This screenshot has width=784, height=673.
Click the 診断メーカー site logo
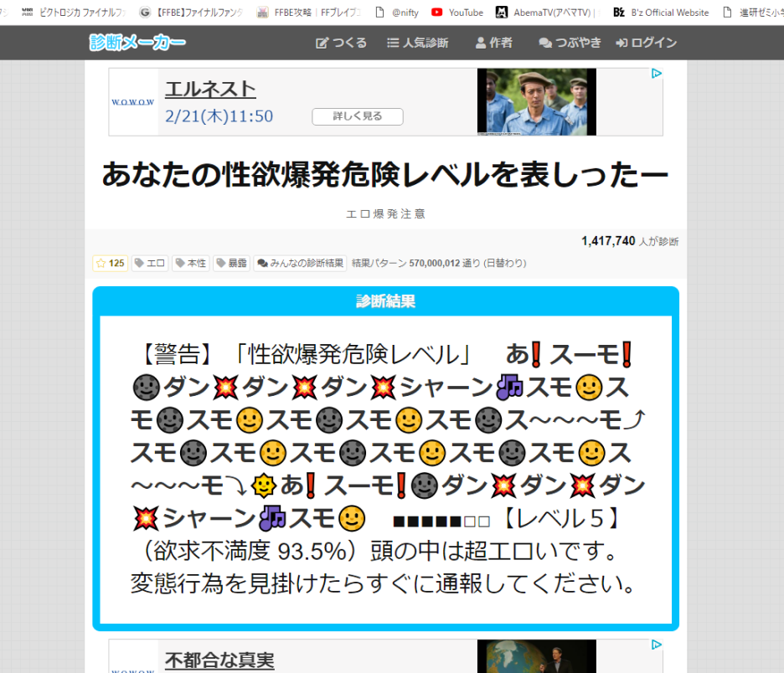coord(137,43)
